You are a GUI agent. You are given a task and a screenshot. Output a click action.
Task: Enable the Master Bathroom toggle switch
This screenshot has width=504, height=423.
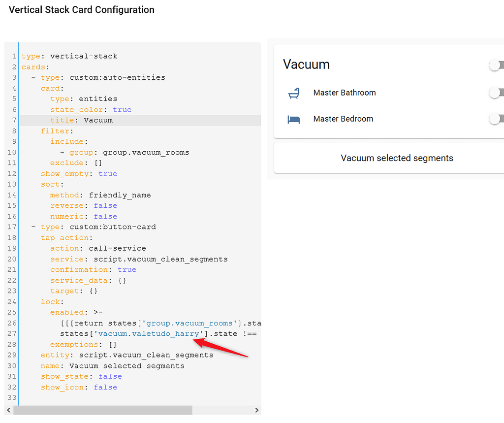tap(496, 93)
